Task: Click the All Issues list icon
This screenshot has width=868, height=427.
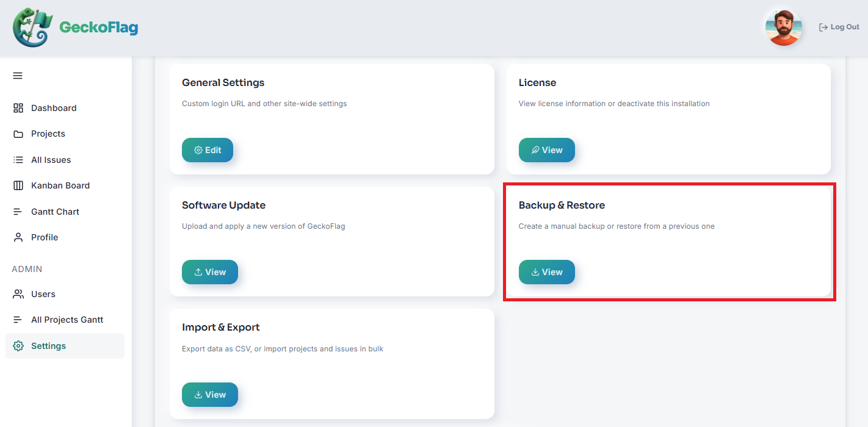Action: pyautogui.click(x=18, y=160)
